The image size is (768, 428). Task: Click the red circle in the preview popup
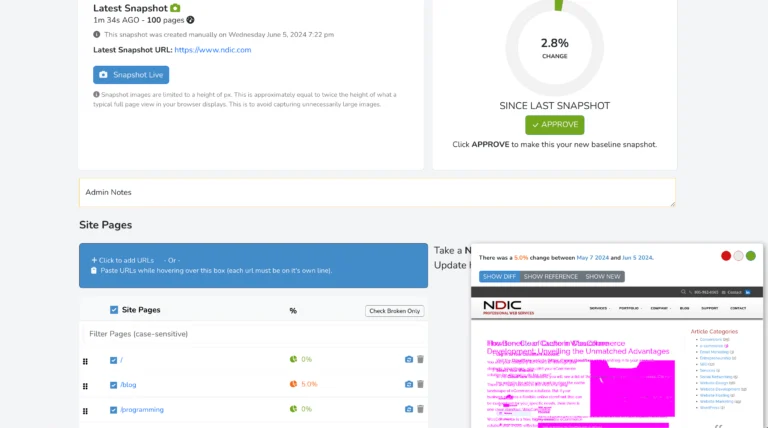[x=726, y=256]
